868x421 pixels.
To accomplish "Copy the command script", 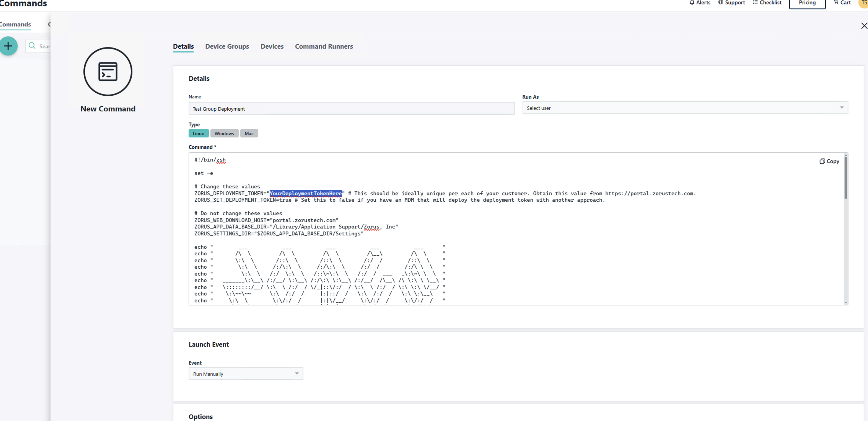I will pyautogui.click(x=829, y=161).
